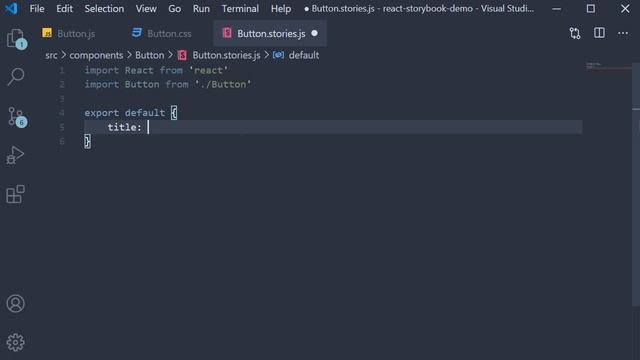Open the View menu
Viewport: 640px width, 360px height.
146,9
